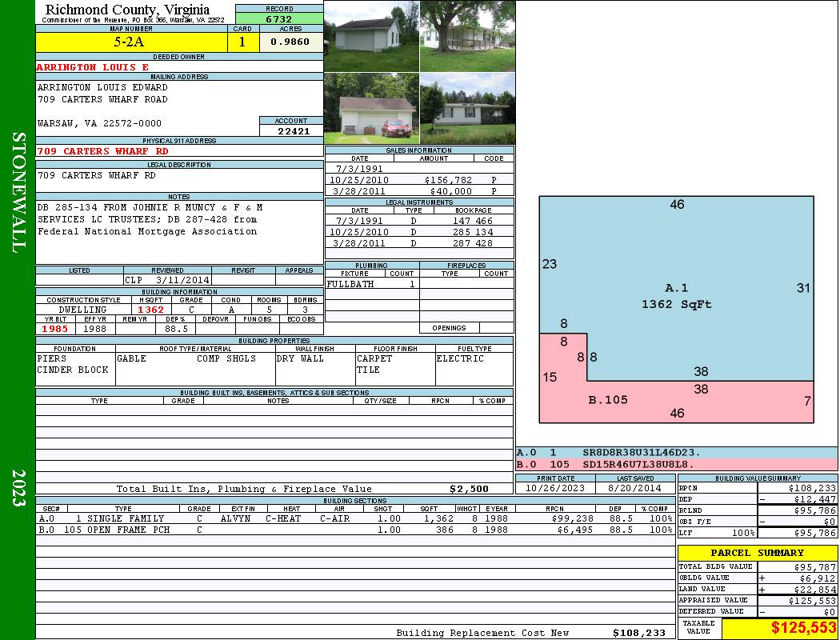Click the photo showing the red car
The height and width of the screenshot is (640, 840).
coord(371,109)
